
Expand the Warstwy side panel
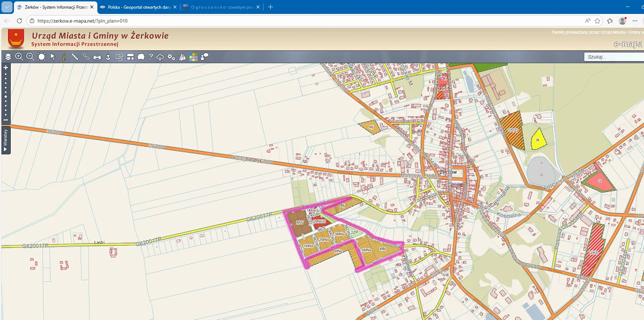pos(6,140)
